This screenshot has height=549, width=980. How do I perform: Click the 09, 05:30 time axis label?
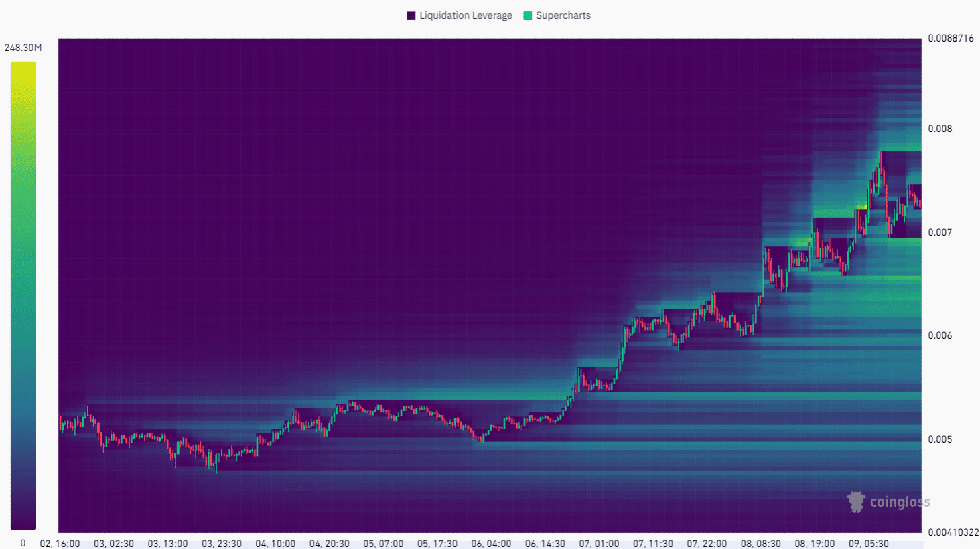pyautogui.click(x=869, y=544)
